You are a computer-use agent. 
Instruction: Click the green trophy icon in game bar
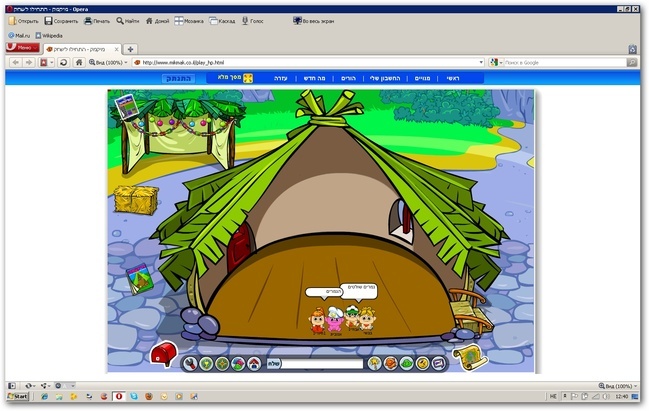click(x=206, y=364)
